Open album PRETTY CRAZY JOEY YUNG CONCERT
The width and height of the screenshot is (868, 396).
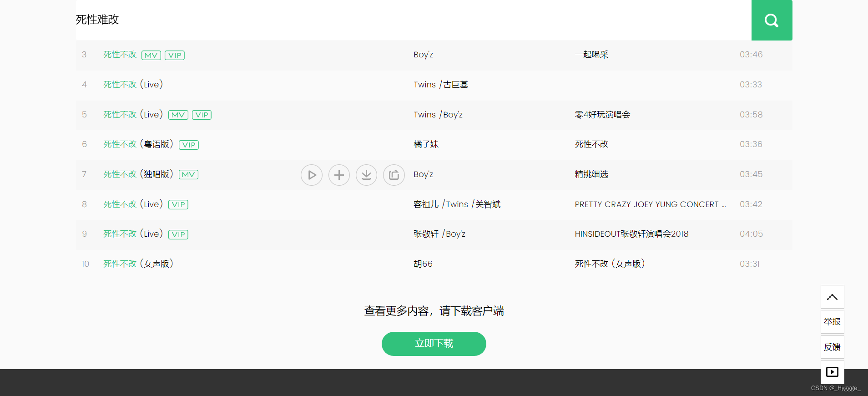click(651, 204)
